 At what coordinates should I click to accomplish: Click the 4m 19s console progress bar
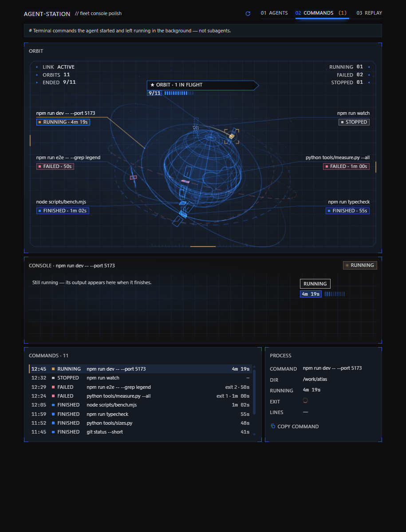(323, 294)
